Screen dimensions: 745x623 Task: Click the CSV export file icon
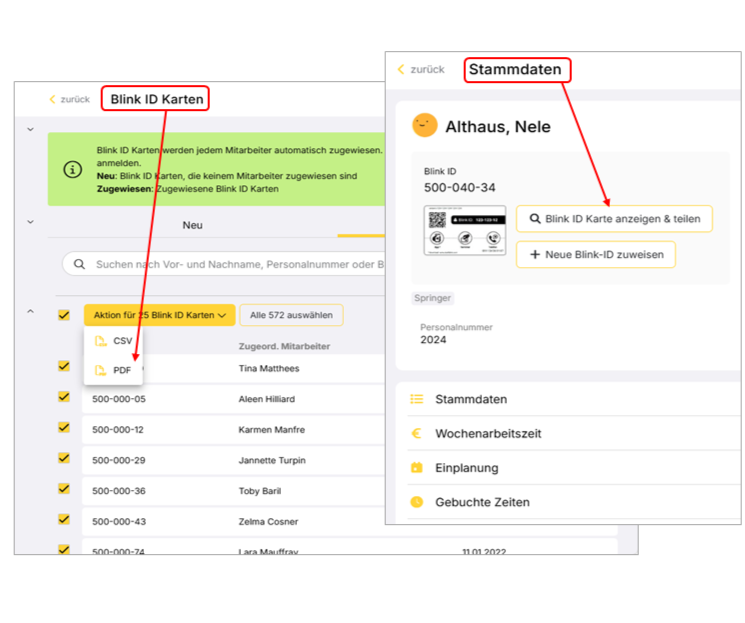[x=100, y=341]
